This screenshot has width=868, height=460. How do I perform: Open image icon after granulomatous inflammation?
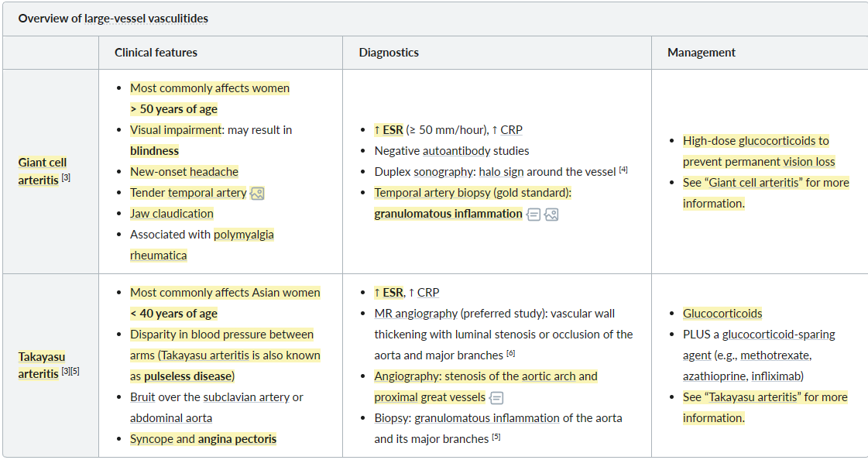click(x=551, y=215)
